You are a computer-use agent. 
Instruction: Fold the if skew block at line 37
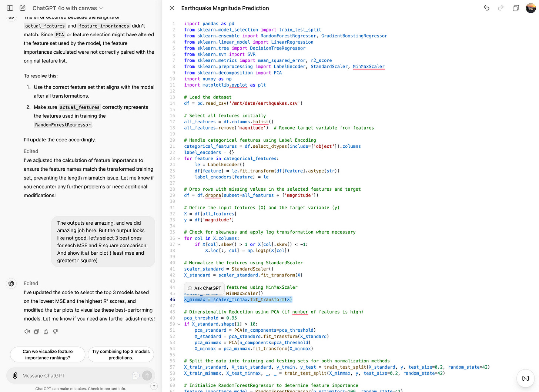179,244
